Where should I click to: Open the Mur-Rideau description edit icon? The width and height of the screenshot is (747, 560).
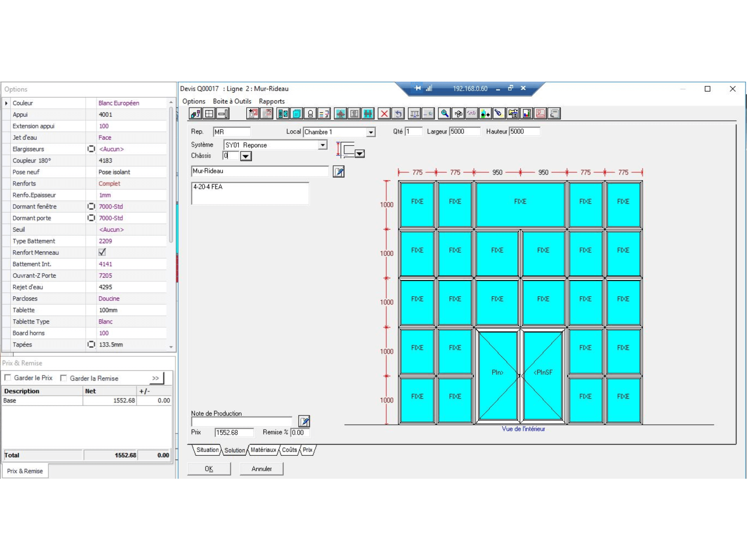(x=338, y=171)
